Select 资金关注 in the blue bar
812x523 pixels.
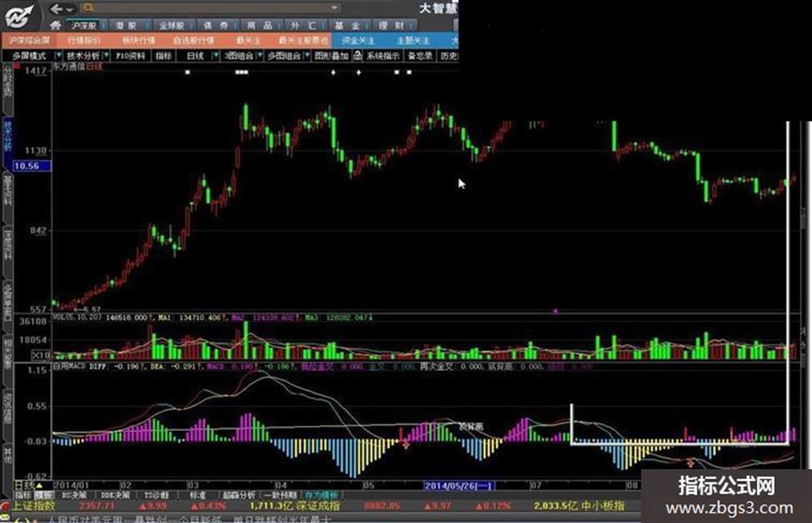point(357,40)
